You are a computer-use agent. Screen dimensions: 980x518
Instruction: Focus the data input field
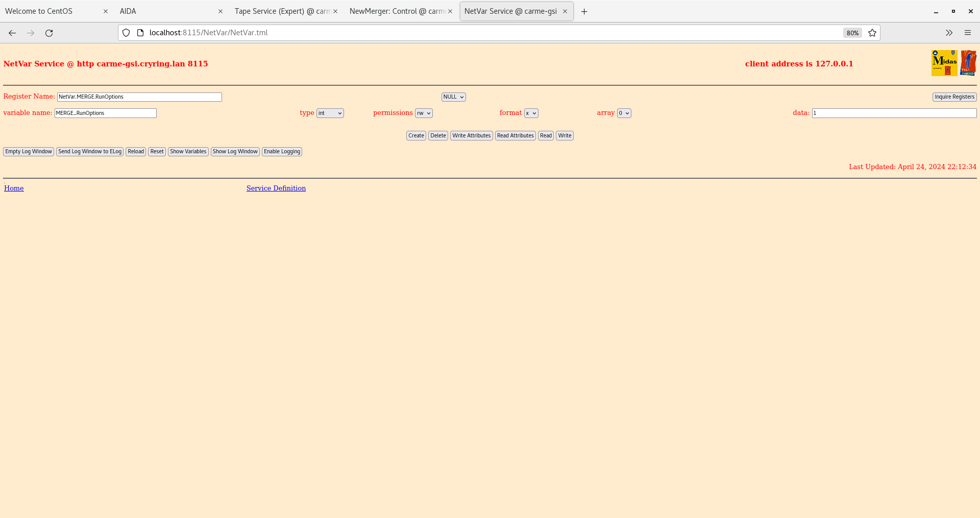(894, 113)
